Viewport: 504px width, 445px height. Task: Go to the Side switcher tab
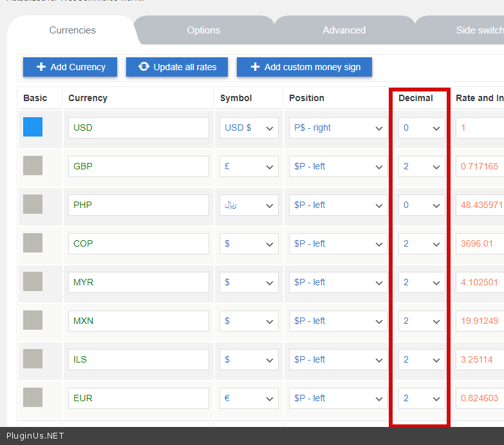coord(479,30)
